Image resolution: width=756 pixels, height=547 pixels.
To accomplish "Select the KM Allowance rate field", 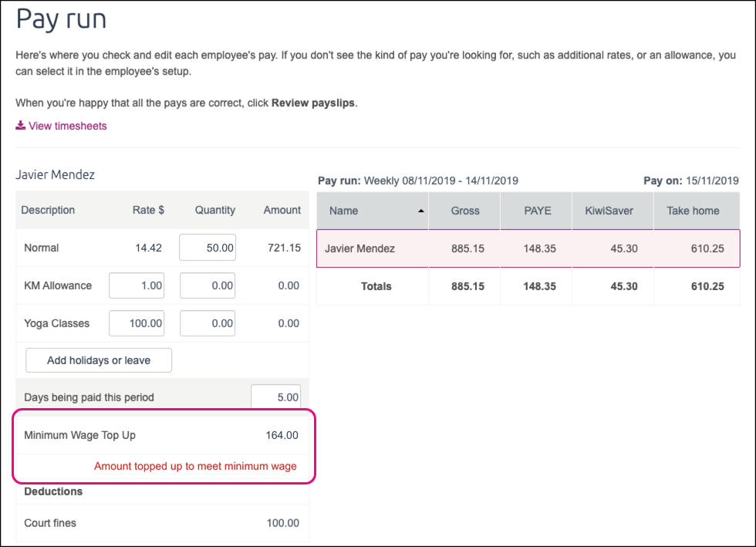I will (x=137, y=285).
